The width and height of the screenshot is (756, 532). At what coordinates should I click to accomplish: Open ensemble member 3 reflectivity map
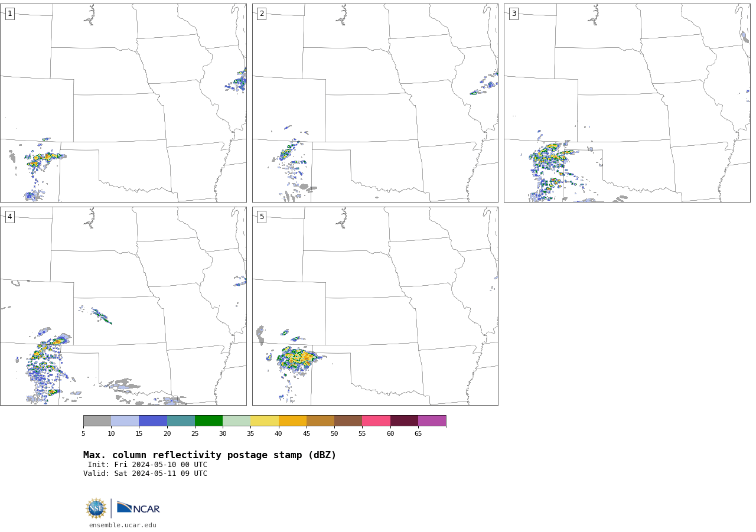(627, 103)
